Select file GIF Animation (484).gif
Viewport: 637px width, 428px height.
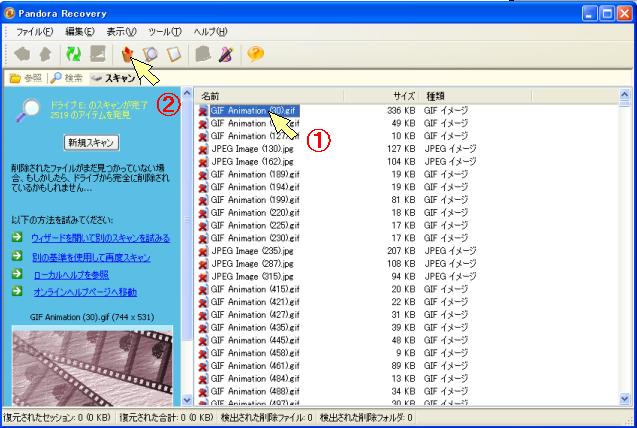(255, 379)
